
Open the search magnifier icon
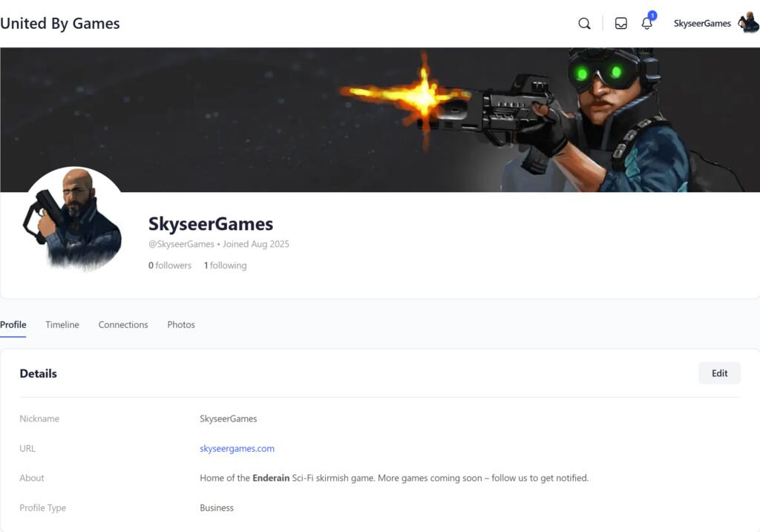click(x=584, y=24)
